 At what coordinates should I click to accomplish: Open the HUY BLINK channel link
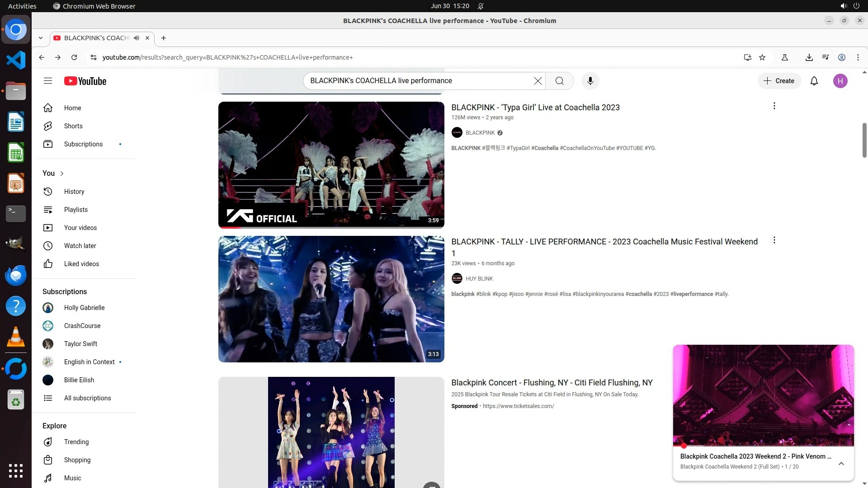pos(479,279)
